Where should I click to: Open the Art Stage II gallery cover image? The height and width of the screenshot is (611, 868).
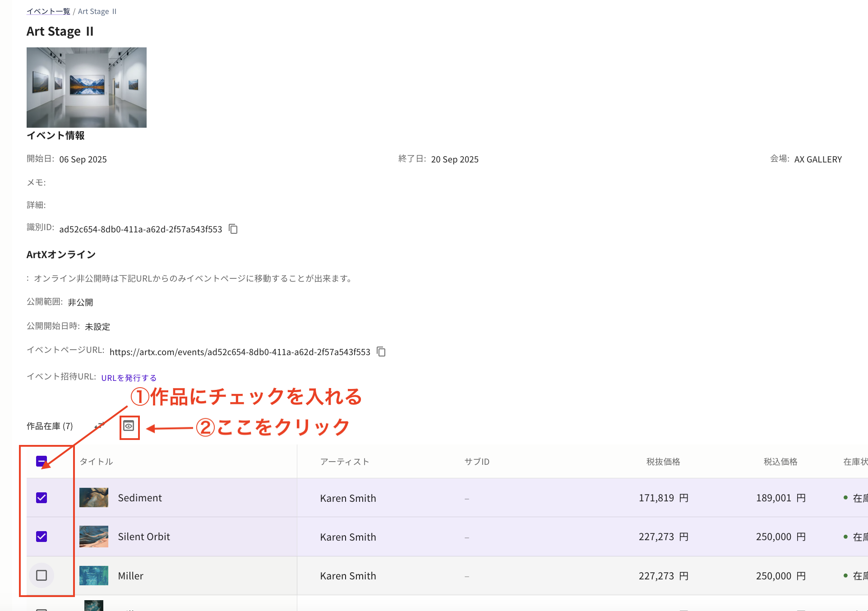[x=87, y=88]
